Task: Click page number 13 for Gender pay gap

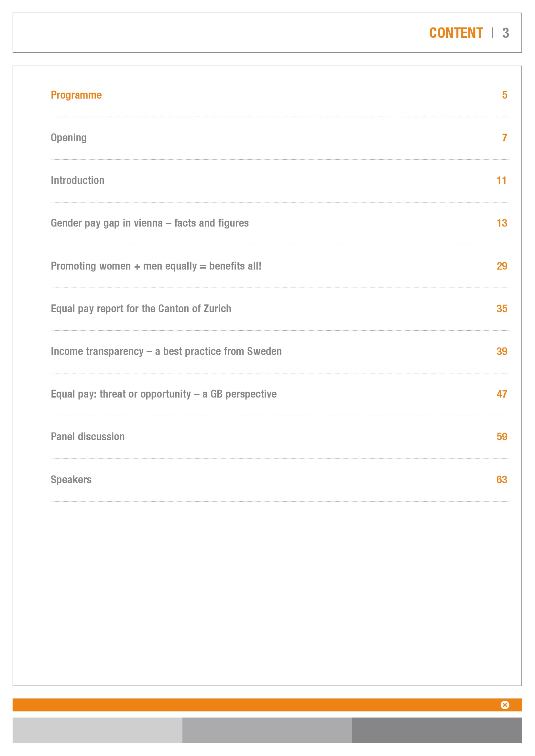Action: pyautogui.click(x=502, y=223)
